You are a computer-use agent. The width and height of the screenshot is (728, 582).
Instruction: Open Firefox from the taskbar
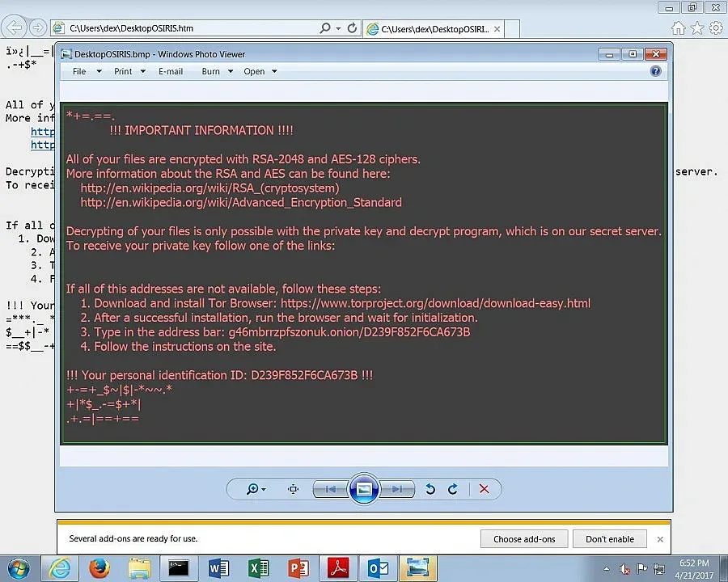point(99,568)
